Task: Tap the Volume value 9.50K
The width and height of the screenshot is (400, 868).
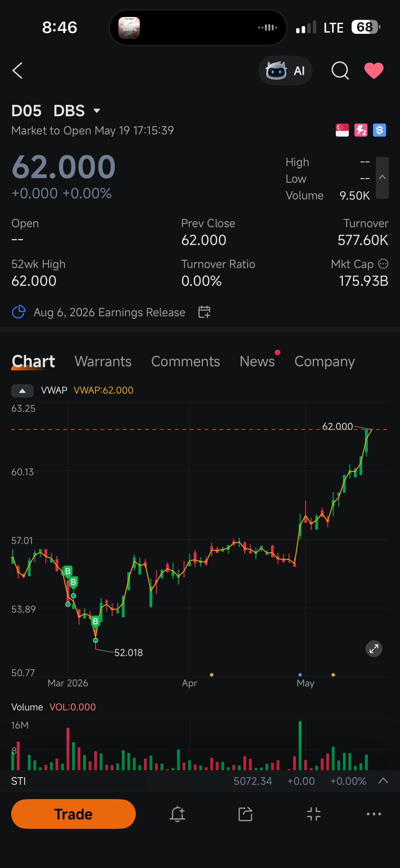Action: pos(354,196)
